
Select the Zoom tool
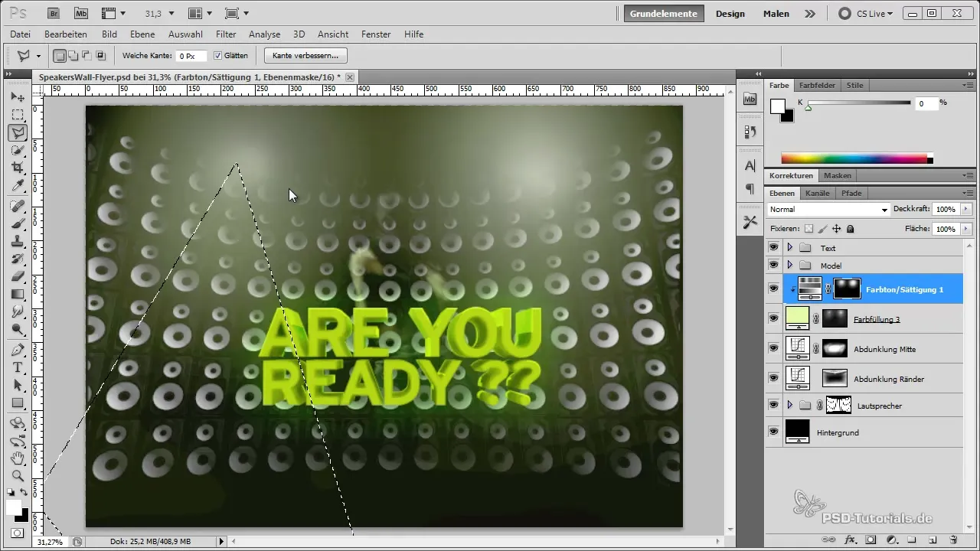(x=18, y=476)
